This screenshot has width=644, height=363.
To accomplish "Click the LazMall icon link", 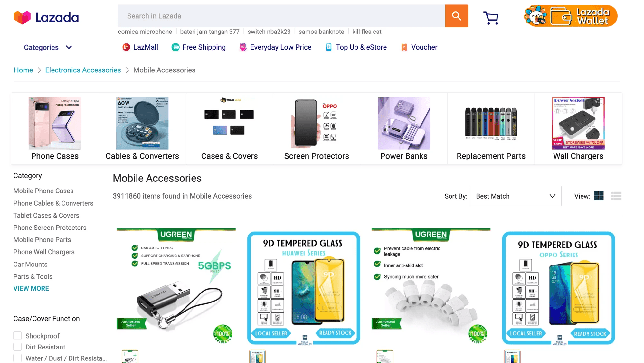I will [x=140, y=47].
